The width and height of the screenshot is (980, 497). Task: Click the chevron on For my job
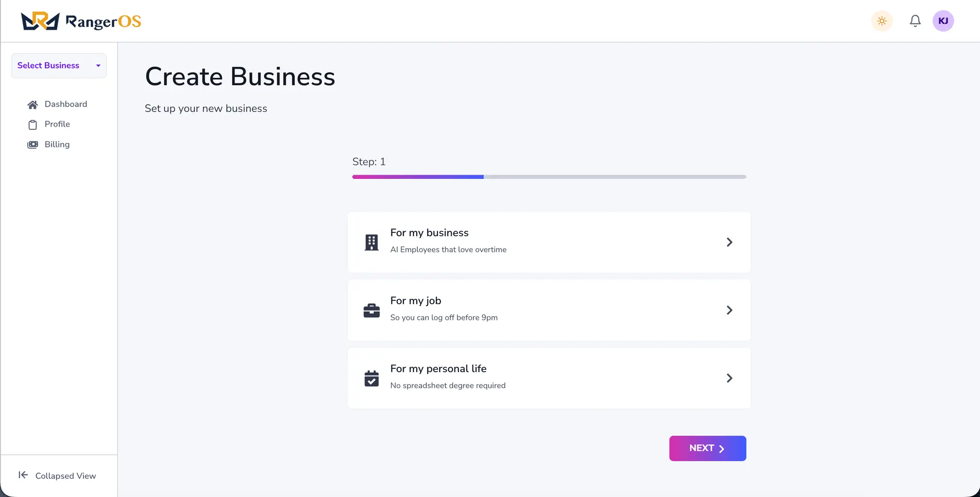coord(729,310)
